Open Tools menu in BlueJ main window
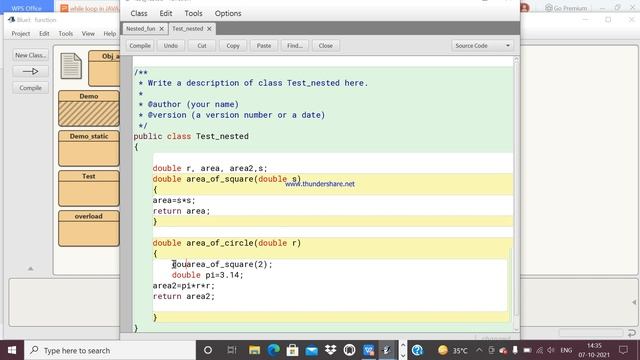Image resolution: width=640 pixels, height=360 pixels. click(65, 33)
